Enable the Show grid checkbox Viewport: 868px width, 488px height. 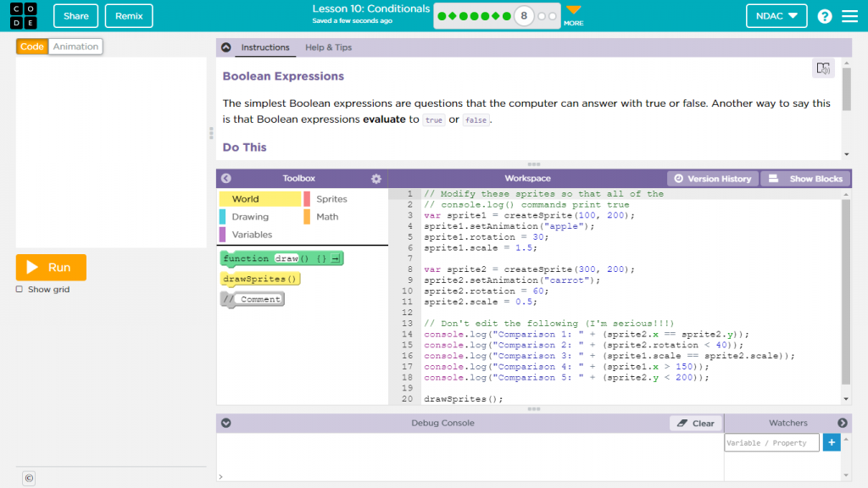pyautogui.click(x=19, y=290)
